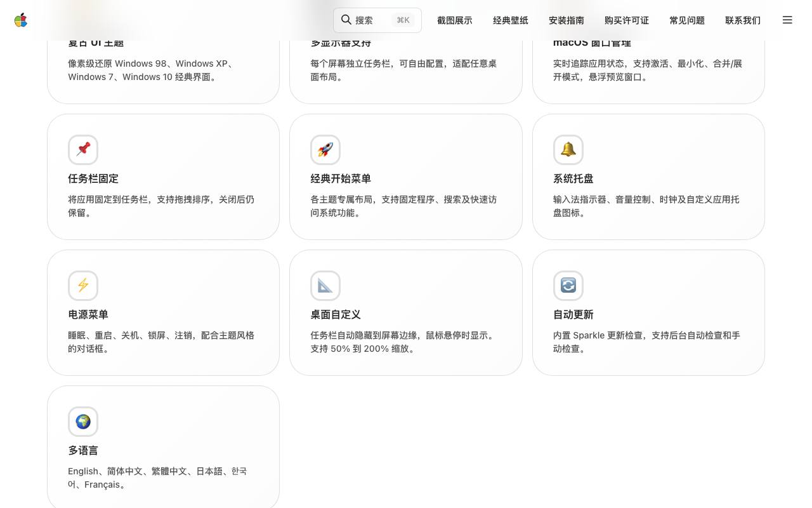812x508 pixels.
Task: Click description starting 输入法指示器
Action: coord(646,206)
